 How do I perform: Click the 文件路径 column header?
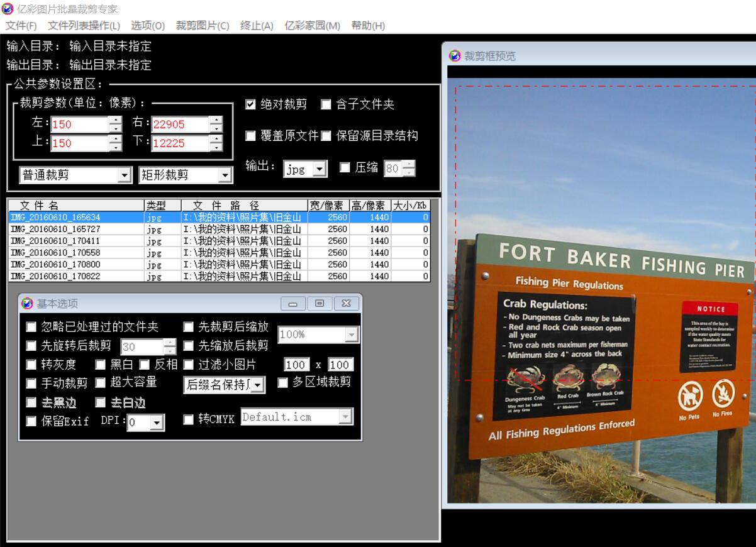click(245, 206)
